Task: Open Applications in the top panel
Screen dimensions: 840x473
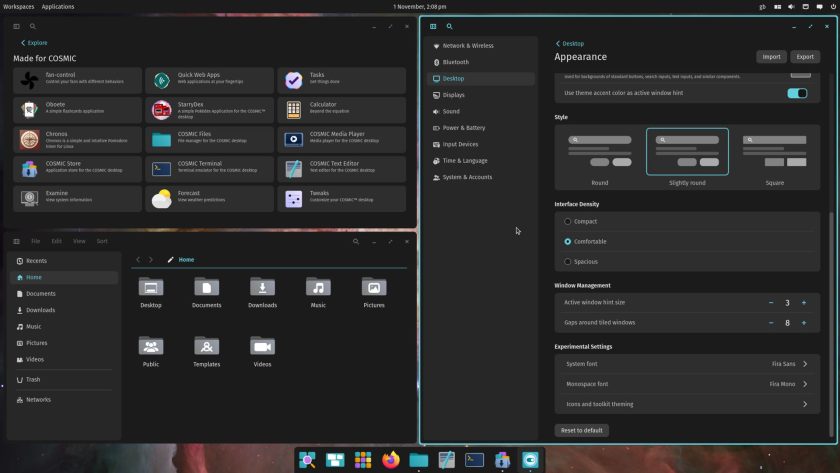Action: 58,6
